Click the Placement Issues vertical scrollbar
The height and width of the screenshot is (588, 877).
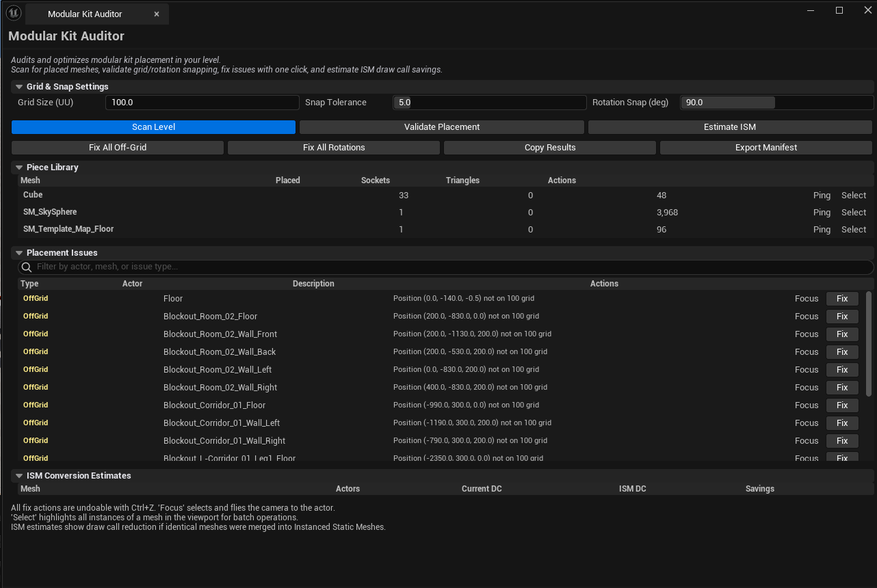pyautogui.click(x=869, y=344)
